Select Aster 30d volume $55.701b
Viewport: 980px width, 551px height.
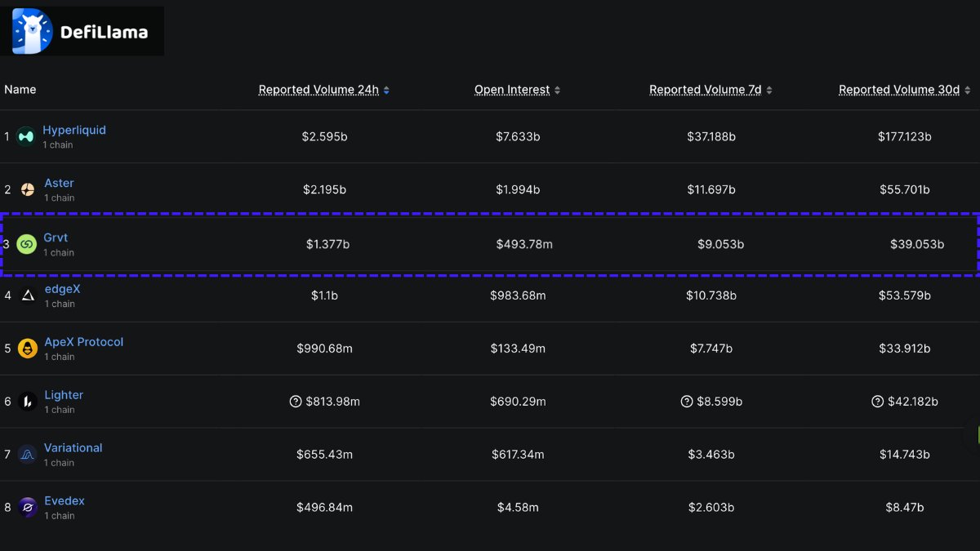click(x=904, y=189)
